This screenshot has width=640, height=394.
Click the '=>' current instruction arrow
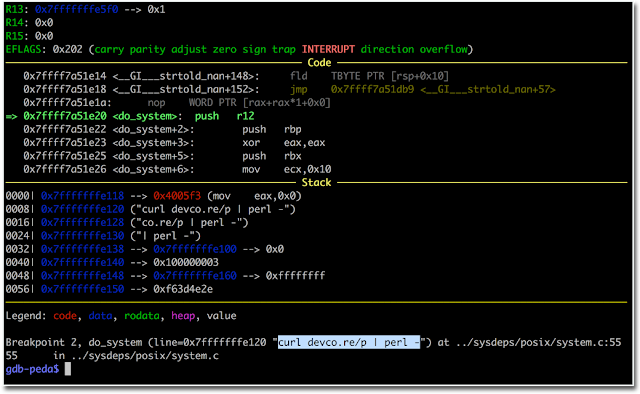click(11, 116)
